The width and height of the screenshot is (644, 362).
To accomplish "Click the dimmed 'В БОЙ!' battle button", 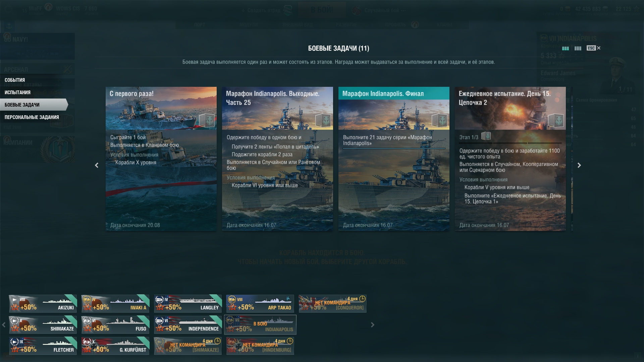I will (x=322, y=10).
